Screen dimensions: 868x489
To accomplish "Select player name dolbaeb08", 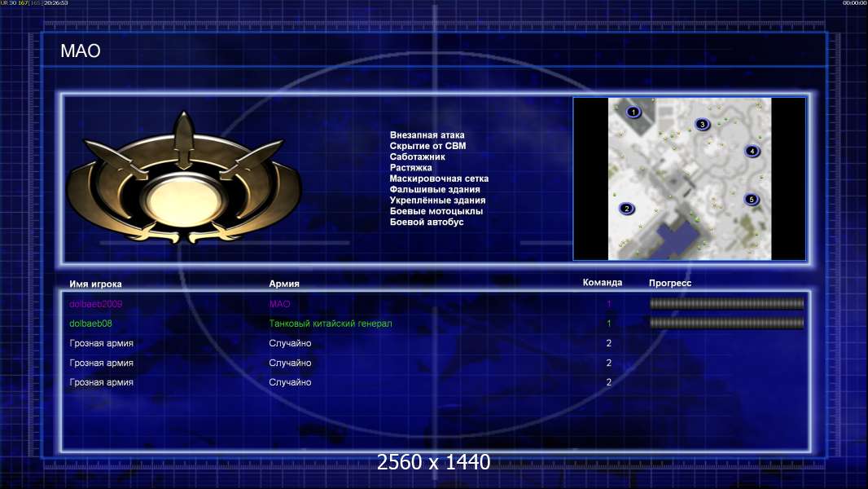I will [90, 324].
